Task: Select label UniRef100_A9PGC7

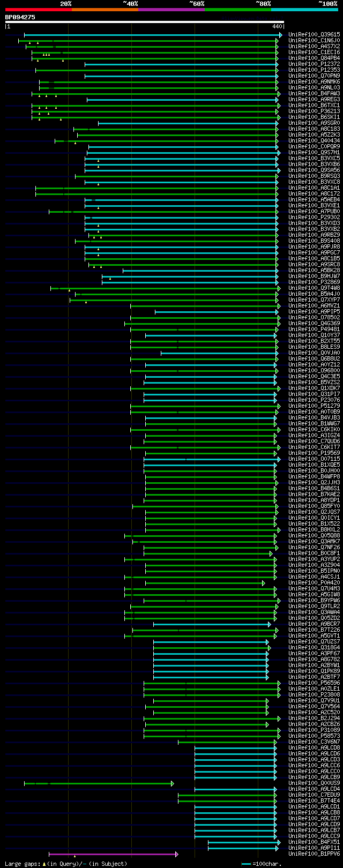Action: pyautogui.click(x=314, y=252)
